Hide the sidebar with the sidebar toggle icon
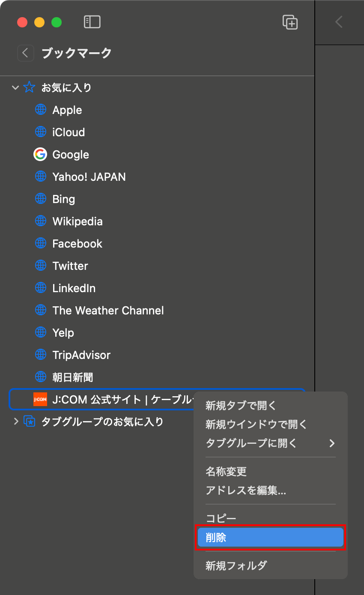 [x=92, y=22]
